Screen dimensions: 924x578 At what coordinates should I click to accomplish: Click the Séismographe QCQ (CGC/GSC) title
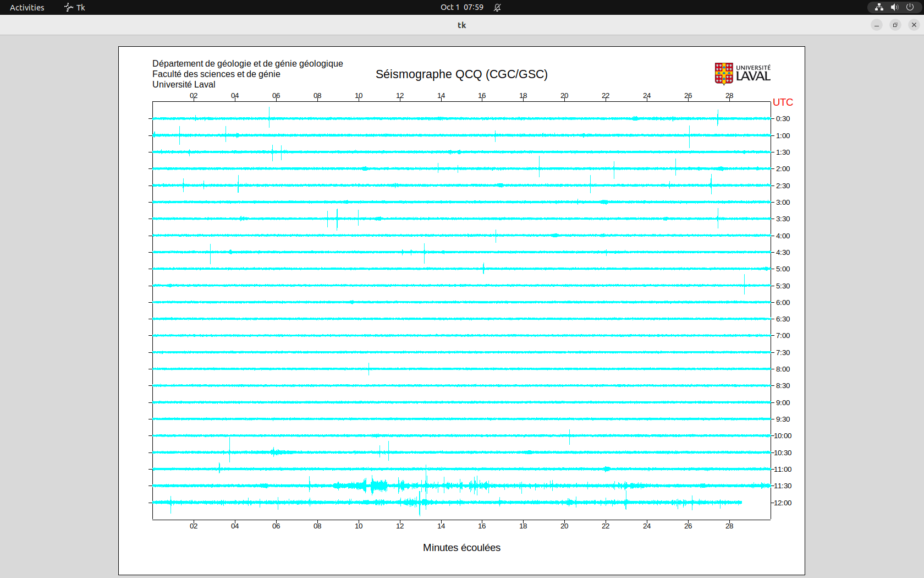pyautogui.click(x=461, y=74)
